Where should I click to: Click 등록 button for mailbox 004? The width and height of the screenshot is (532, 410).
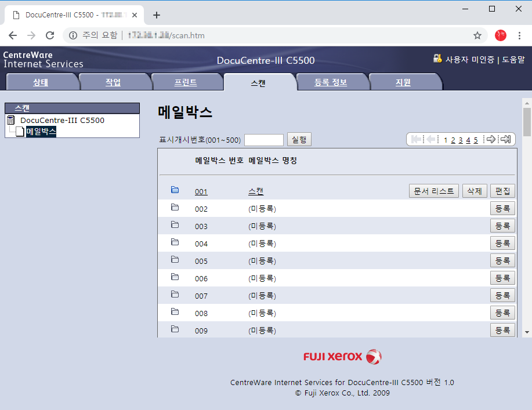[502, 243]
